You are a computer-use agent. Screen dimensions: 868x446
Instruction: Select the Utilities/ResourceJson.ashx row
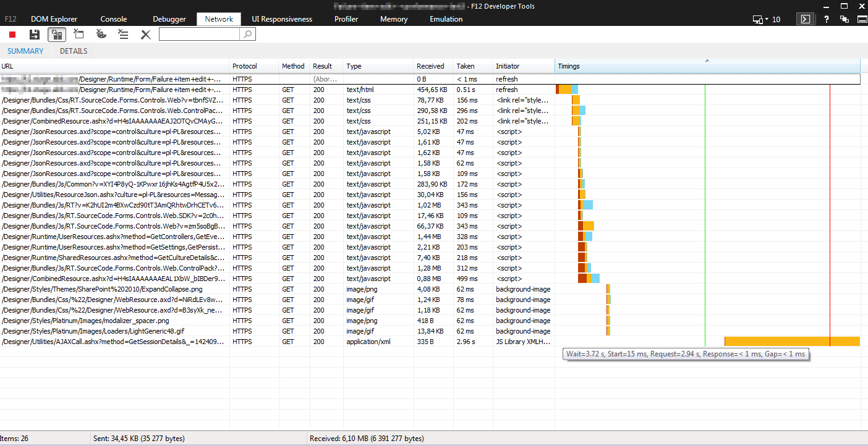click(430, 195)
